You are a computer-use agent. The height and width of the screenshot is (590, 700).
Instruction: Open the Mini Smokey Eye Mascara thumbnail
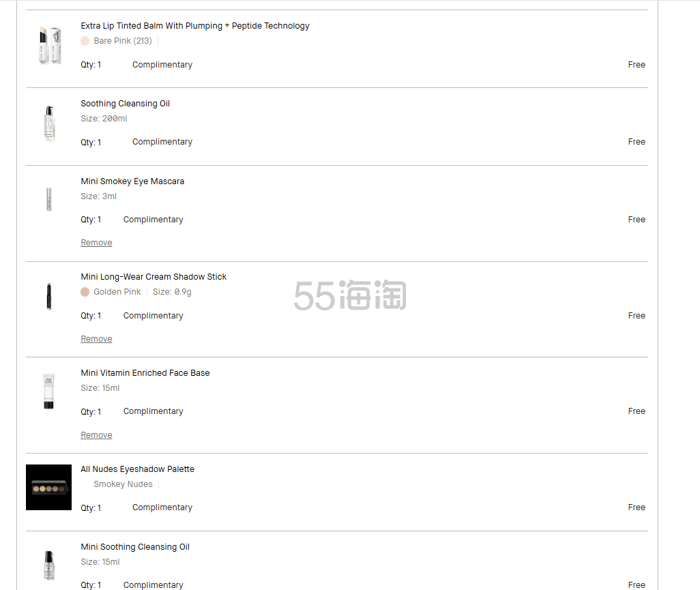click(49, 199)
